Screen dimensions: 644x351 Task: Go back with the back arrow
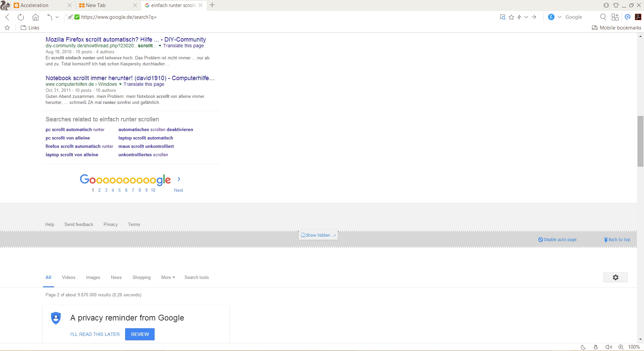click(7, 17)
